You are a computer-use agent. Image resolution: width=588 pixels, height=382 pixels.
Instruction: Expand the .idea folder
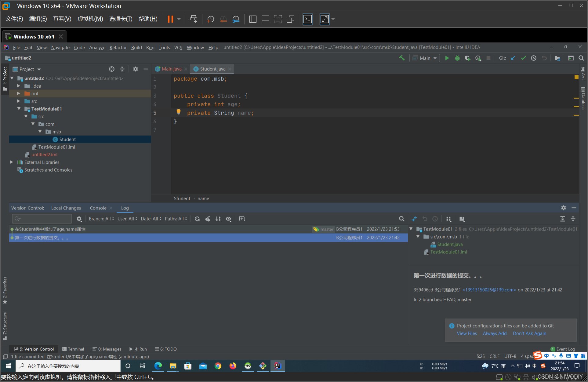pos(19,86)
